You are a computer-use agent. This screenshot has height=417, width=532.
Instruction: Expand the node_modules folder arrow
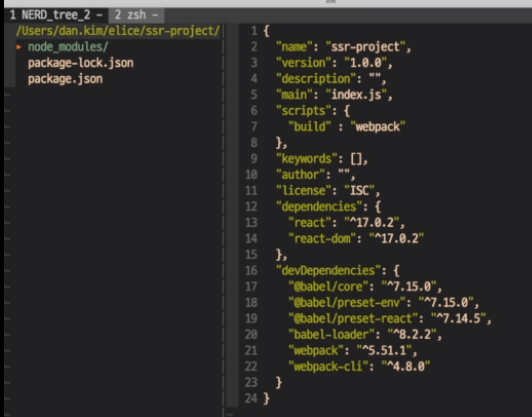(19, 46)
